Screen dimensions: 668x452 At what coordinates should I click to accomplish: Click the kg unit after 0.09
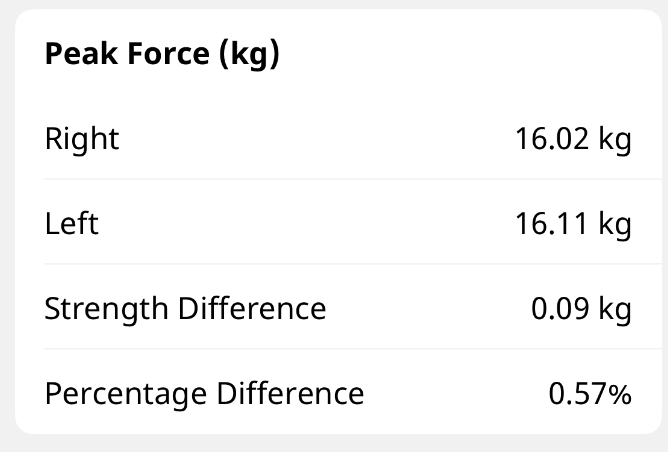click(614, 308)
